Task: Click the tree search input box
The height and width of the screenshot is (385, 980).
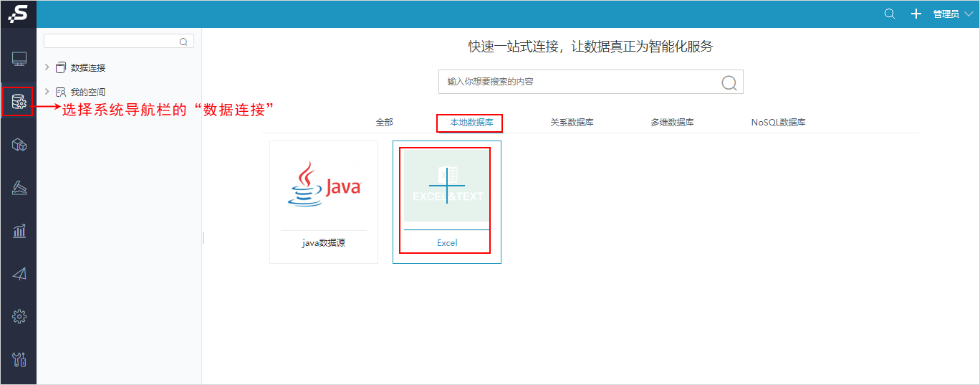Action: (x=119, y=42)
